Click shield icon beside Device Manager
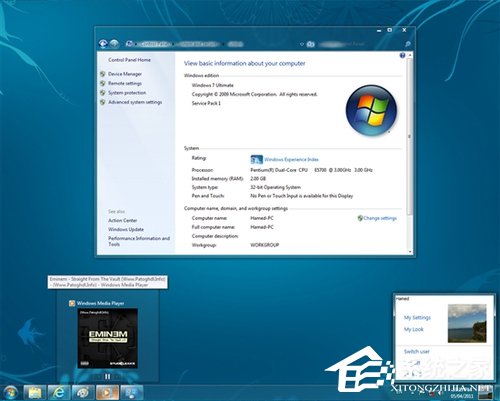The image size is (500, 401). click(103, 74)
